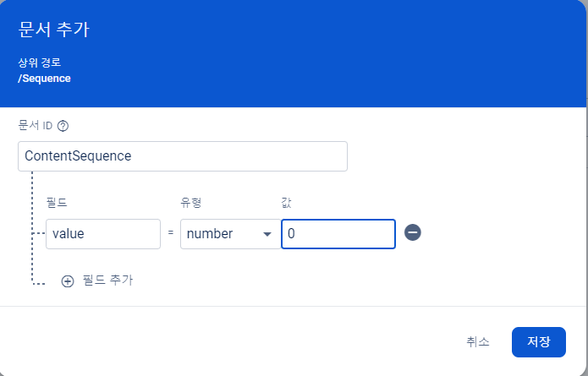Click the value input showing 0
This screenshot has width=588, height=376.
coord(338,234)
